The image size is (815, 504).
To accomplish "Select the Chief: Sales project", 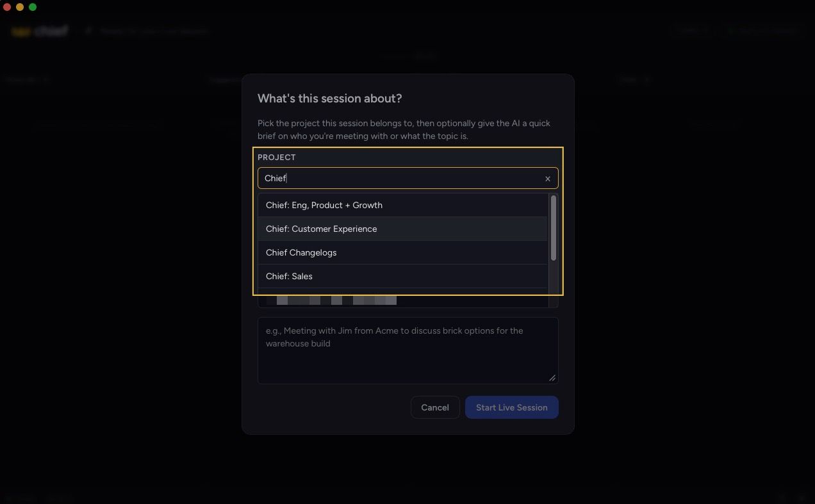I will coord(403,276).
